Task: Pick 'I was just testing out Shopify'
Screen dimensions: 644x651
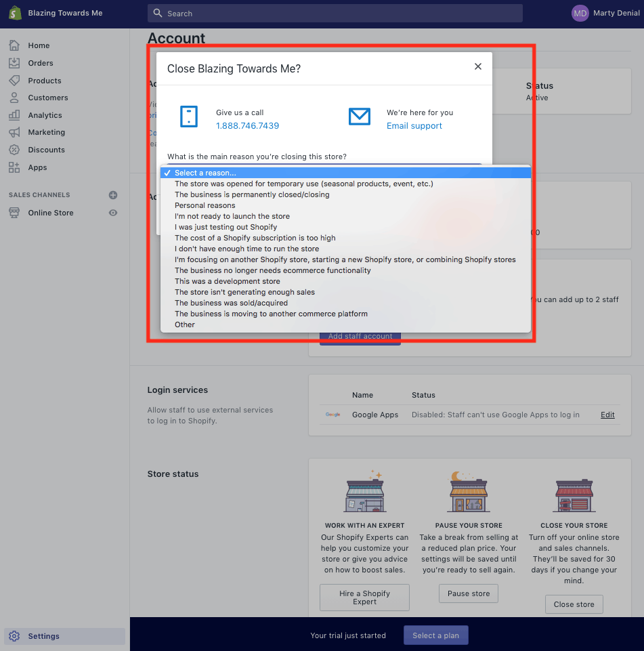Action: click(x=345, y=227)
